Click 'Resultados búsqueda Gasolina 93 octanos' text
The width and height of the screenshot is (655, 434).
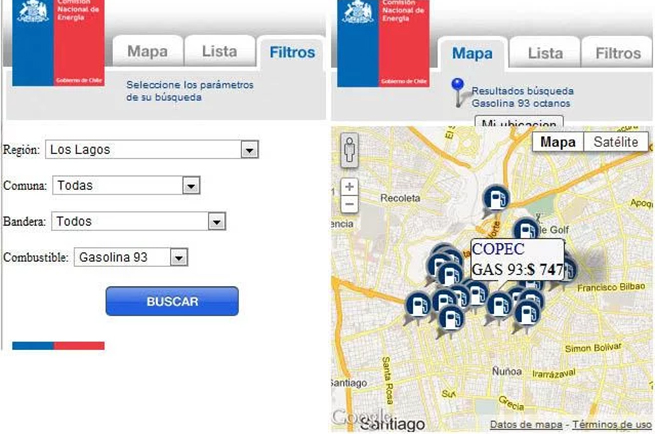(x=523, y=97)
